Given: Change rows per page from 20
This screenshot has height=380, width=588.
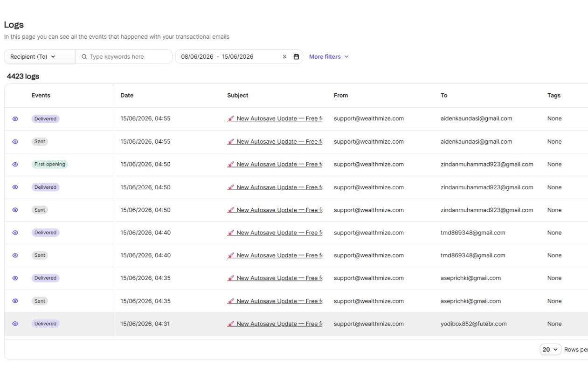Looking at the screenshot, I should 550,350.
